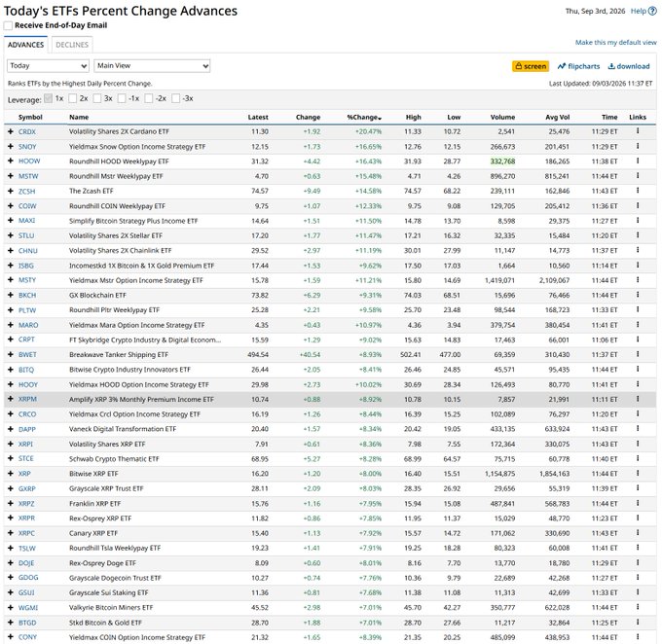Expand the CRDX row plus sign
The width and height of the screenshot is (662, 644).
click(11, 131)
